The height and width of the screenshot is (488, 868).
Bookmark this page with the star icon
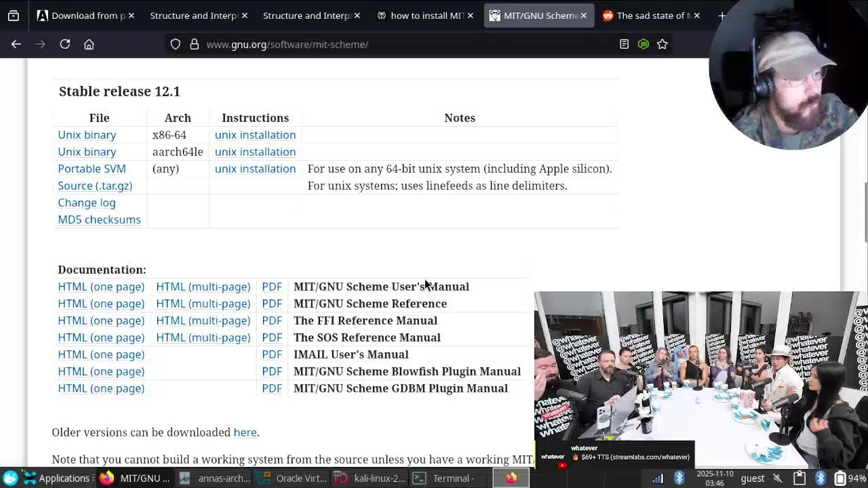coord(662,44)
